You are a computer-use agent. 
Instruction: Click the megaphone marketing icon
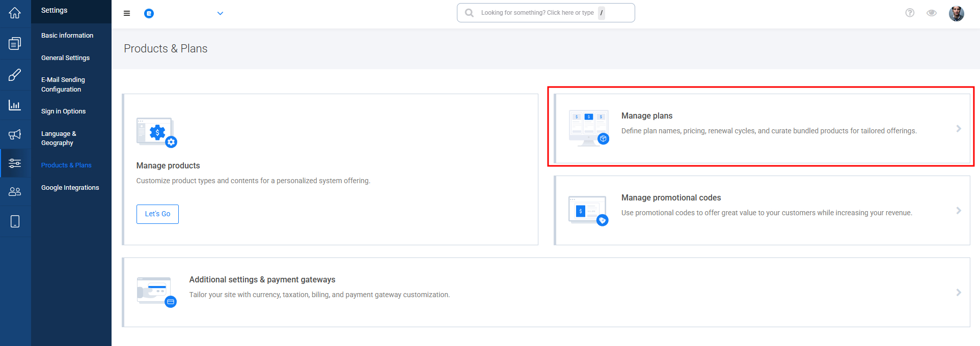[15, 134]
